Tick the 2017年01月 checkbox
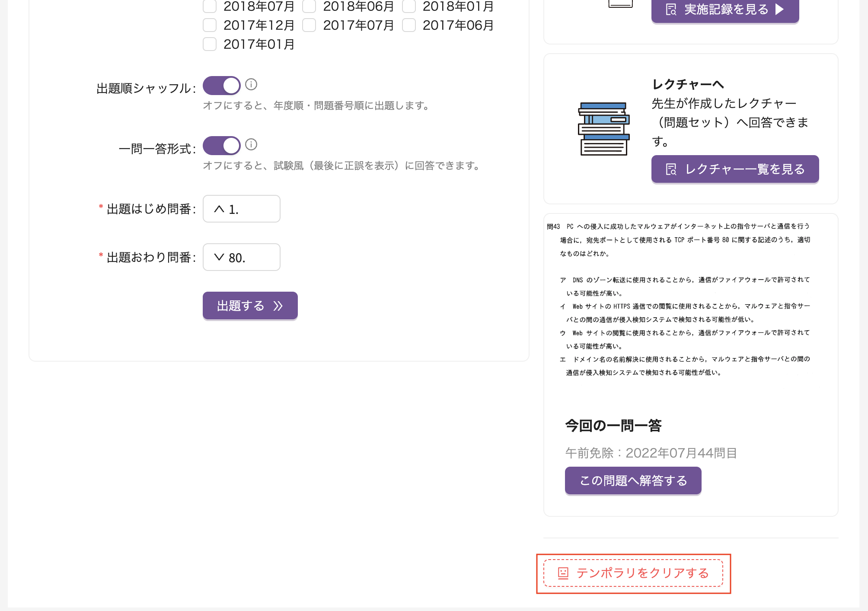The image size is (868, 611). (210, 45)
